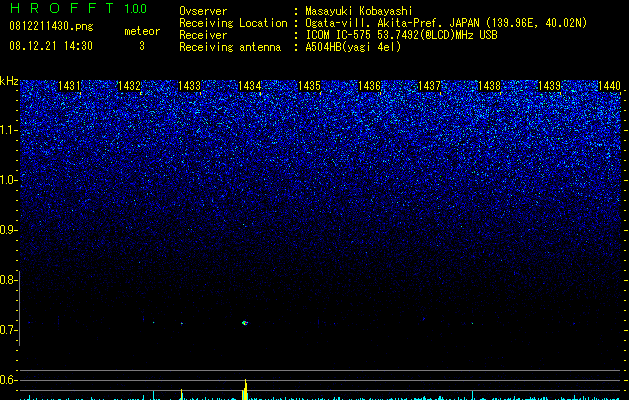
Task: Select the 1437 time marker
Action: click(x=429, y=86)
